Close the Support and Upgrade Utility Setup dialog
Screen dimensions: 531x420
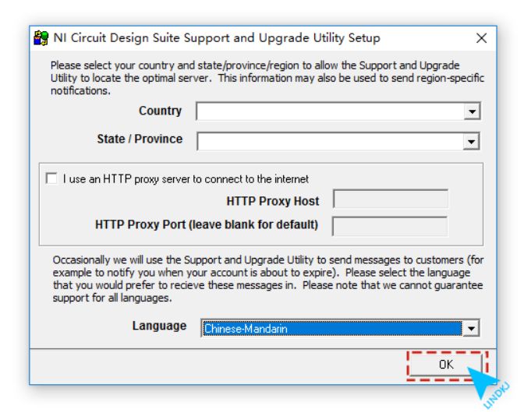[481, 38]
